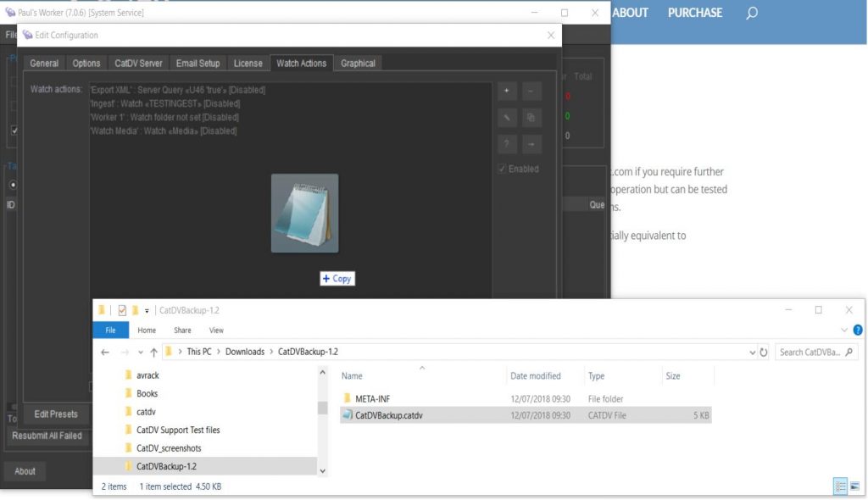868x500 pixels.
Task: Open Explorer Home ribbon tab
Action: [x=147, y=330]
